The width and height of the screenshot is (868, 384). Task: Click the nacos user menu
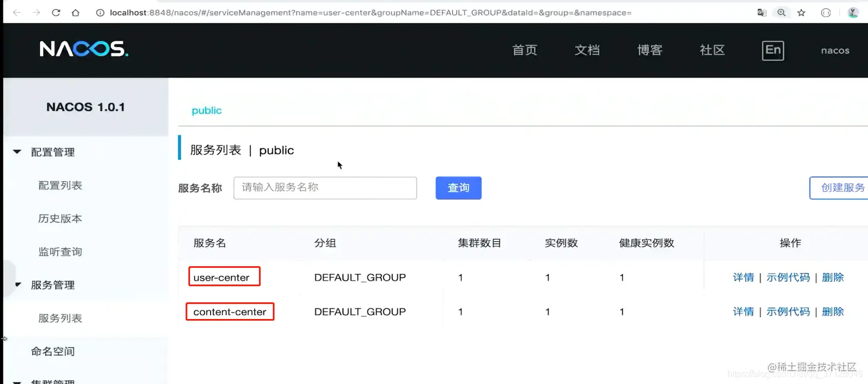(x=835, y=51)
